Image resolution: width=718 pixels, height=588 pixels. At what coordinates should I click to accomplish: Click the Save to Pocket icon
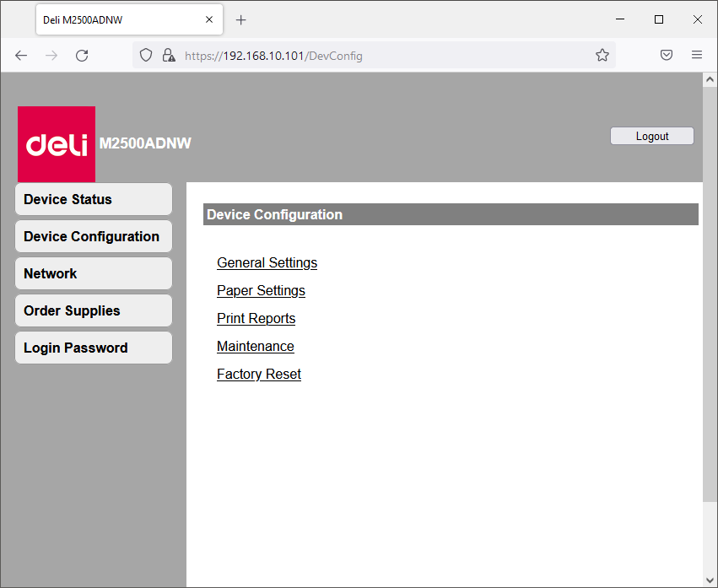point(667,56)
